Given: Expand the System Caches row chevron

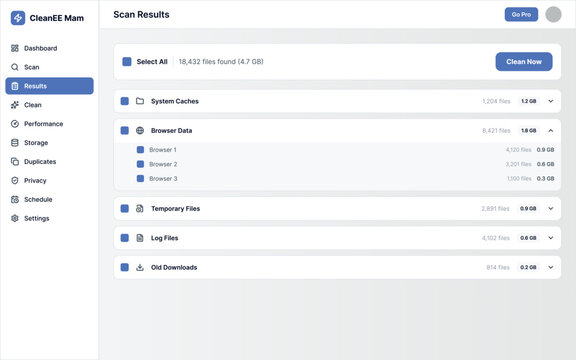Looking at the screenshot, I should (x=551, y=101).
